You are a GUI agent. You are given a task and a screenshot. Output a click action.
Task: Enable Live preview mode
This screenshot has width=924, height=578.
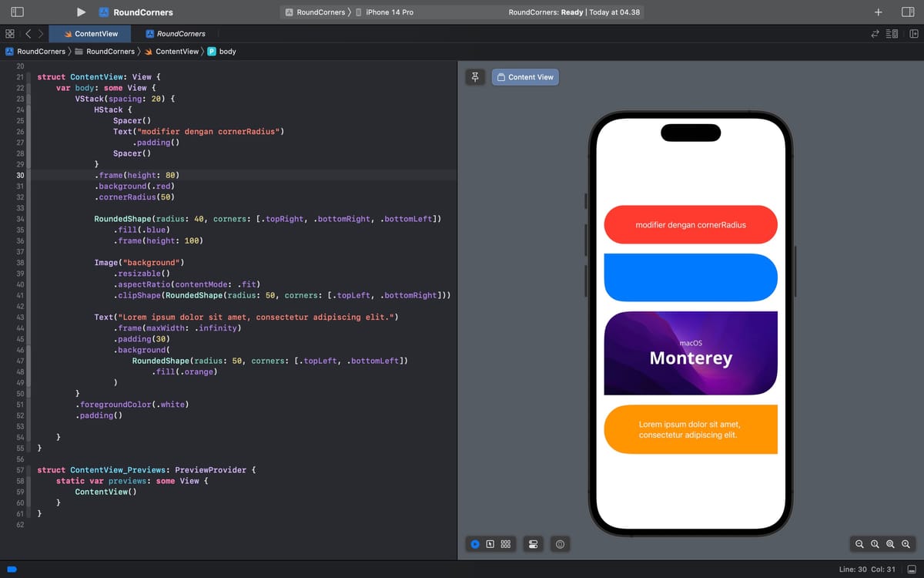click(x=475, y=544)
